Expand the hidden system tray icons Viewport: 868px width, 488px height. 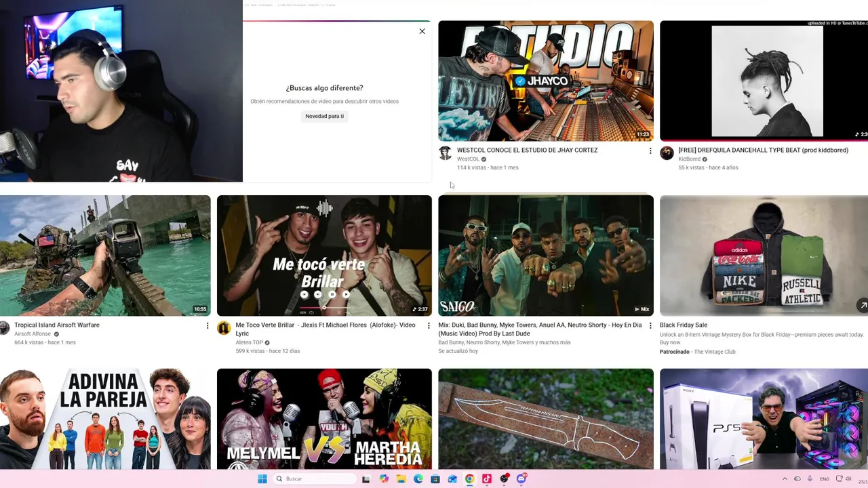click(785, 479)
